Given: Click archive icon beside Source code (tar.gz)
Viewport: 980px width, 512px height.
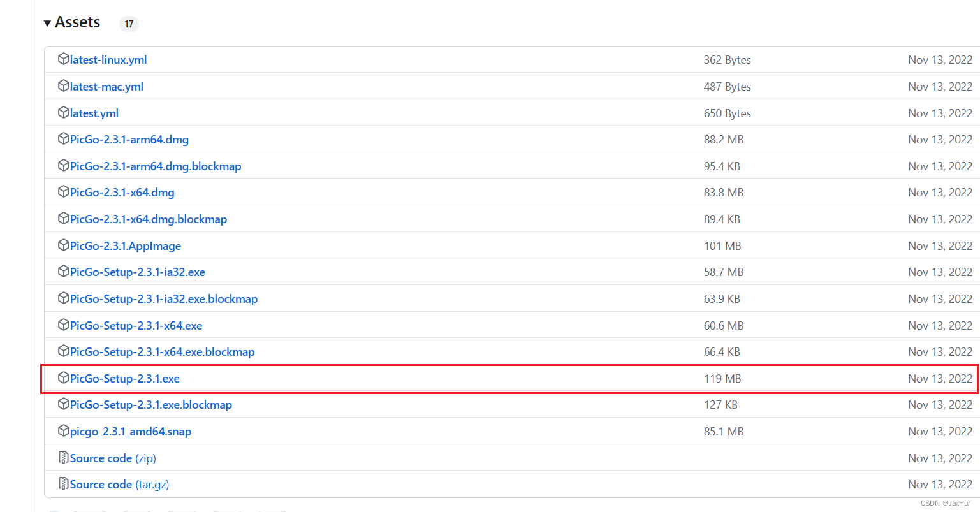Looking at the screenshot, I should pyautogui.click(x=63, y=484).
